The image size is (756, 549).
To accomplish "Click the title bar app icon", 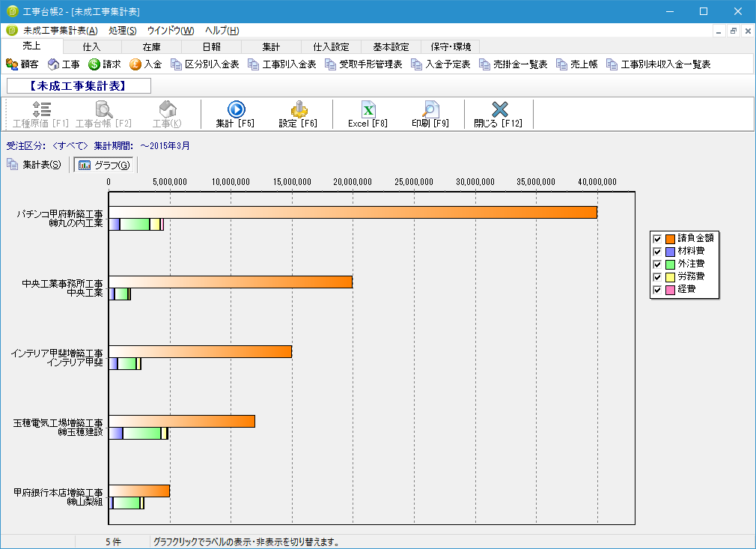I will coord(13,11).
